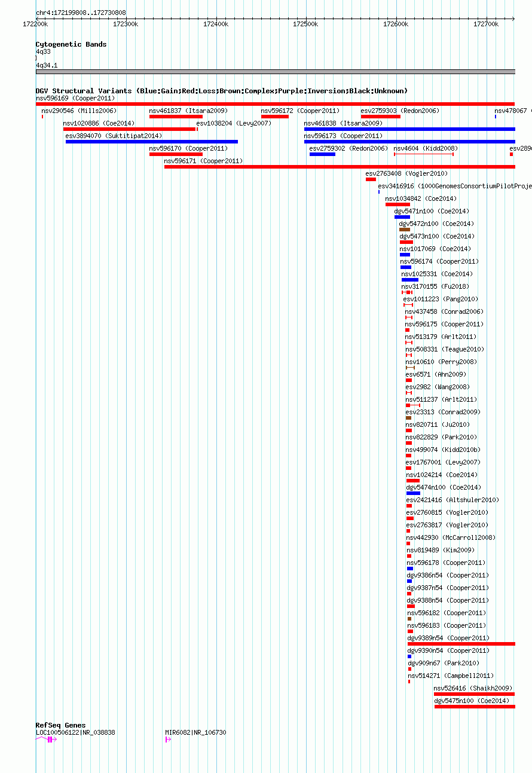Open the esv23313 (Conrad2009) label
This screenshot has height=773, width=532.
[x=443, y=412]
